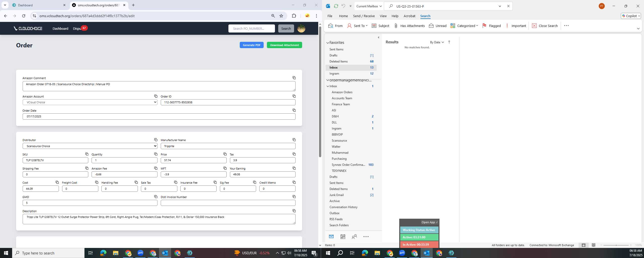
Task: Open the Copilot dropdown in Outlook
Action: 631,16
